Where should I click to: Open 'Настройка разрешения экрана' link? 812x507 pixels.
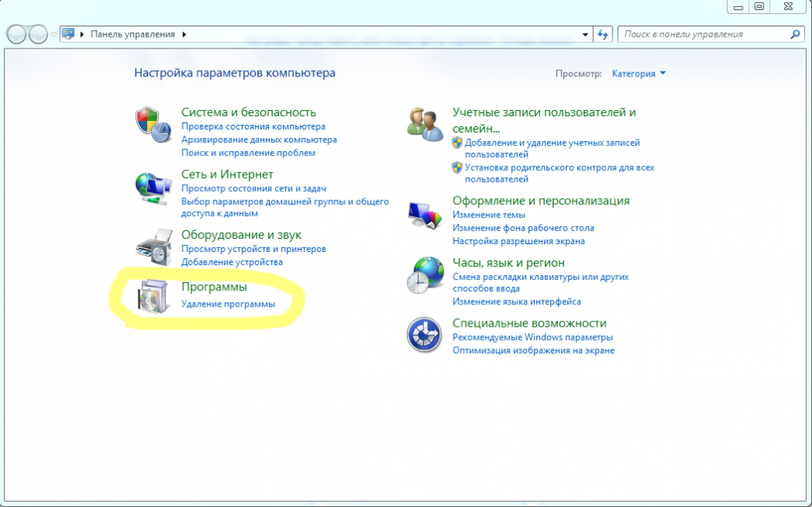point(518,241)
